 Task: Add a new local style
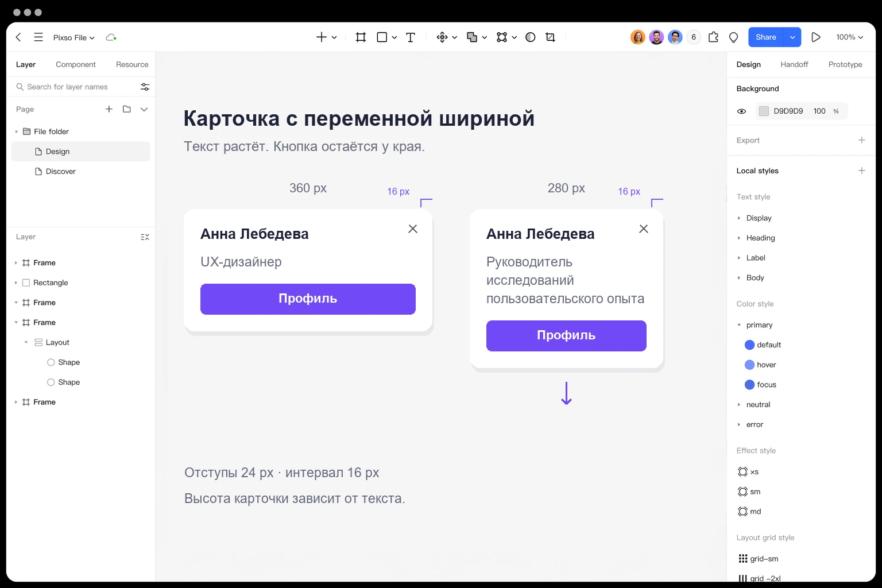click(861, 171)
